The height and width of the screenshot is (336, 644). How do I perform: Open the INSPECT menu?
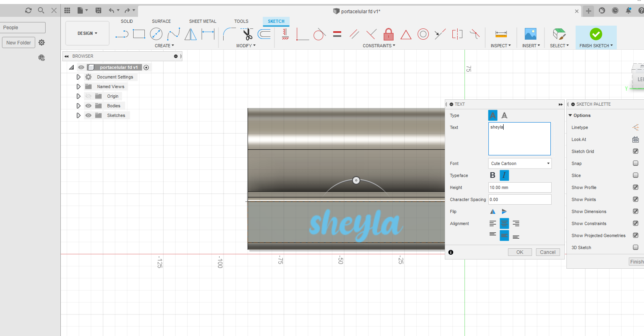click(501, 46)
